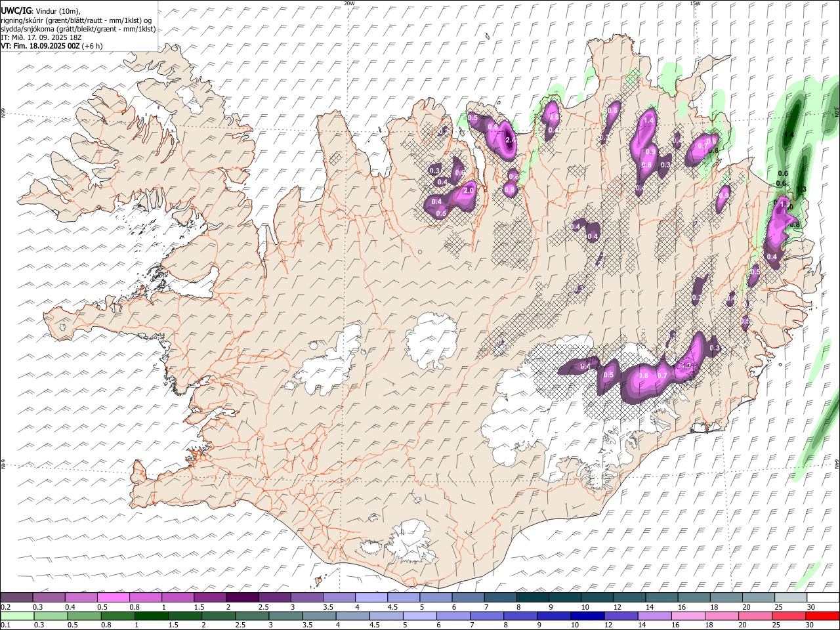Screen dimensions: 840x630
Task: Click the 2.0 snowfall value in the north
Action: [x=469, y=190]
